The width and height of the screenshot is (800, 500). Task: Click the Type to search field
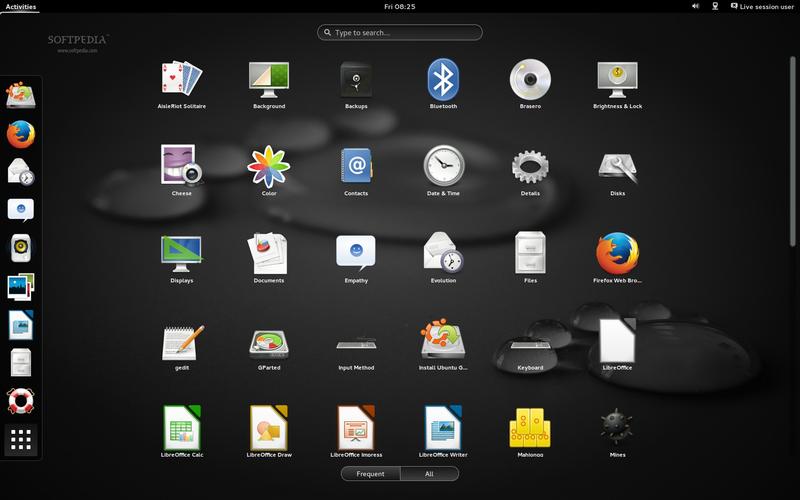coord(399,33)
